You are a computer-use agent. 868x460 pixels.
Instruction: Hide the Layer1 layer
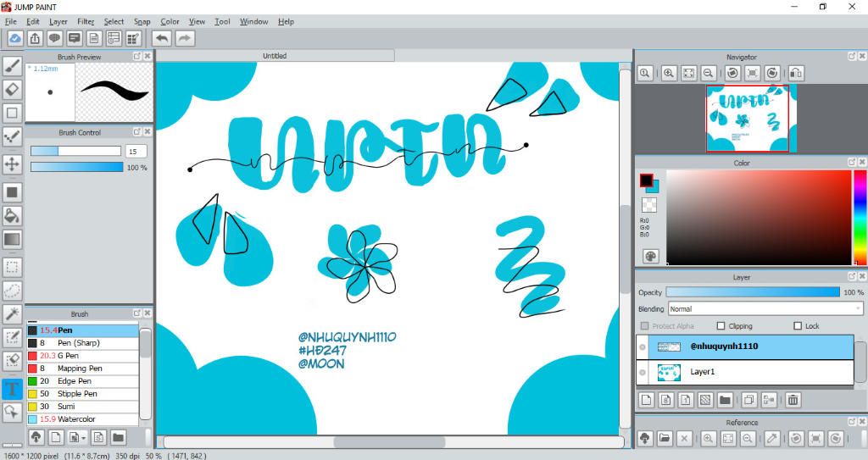pyautogui.click(x=643, y=372)
